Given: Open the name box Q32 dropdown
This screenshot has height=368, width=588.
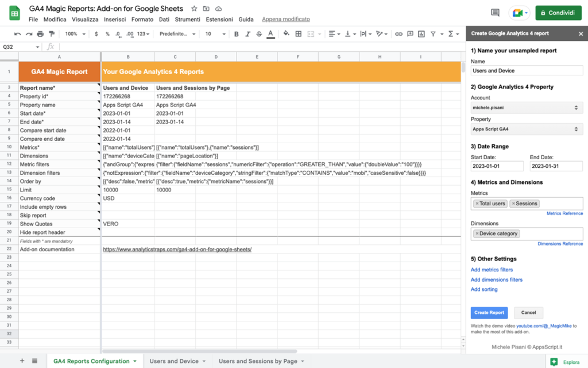Looking at the screenshot, I should click(37, 47).
